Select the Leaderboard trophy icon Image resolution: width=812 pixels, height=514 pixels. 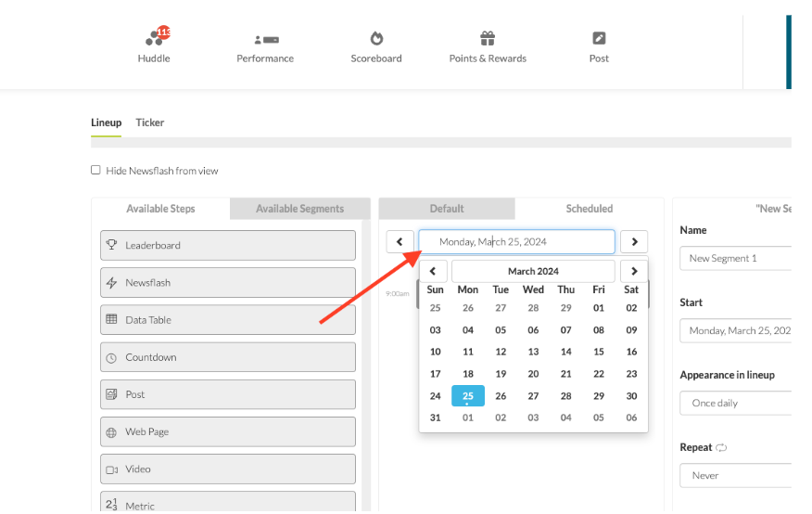click(x=111, y=245)
